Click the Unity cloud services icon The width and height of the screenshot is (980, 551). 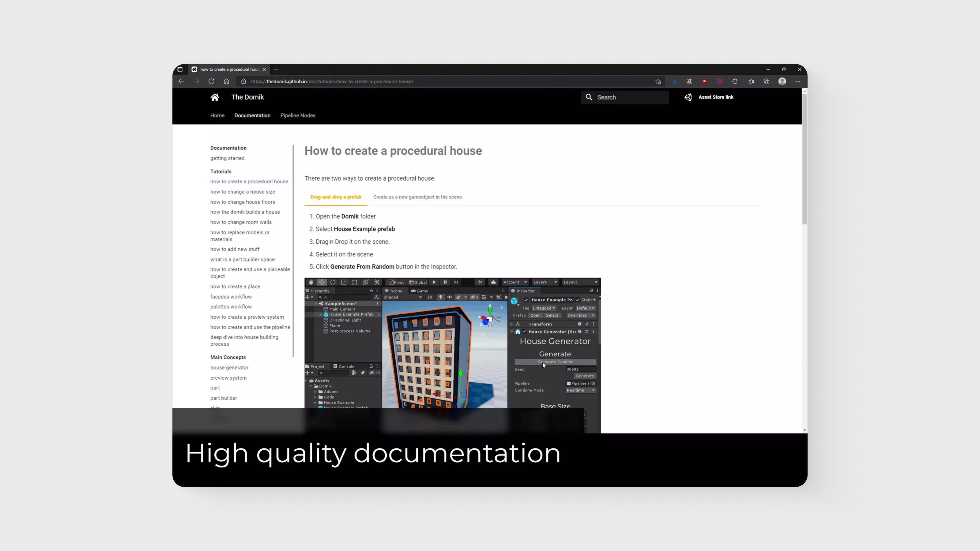coord(493,282)
